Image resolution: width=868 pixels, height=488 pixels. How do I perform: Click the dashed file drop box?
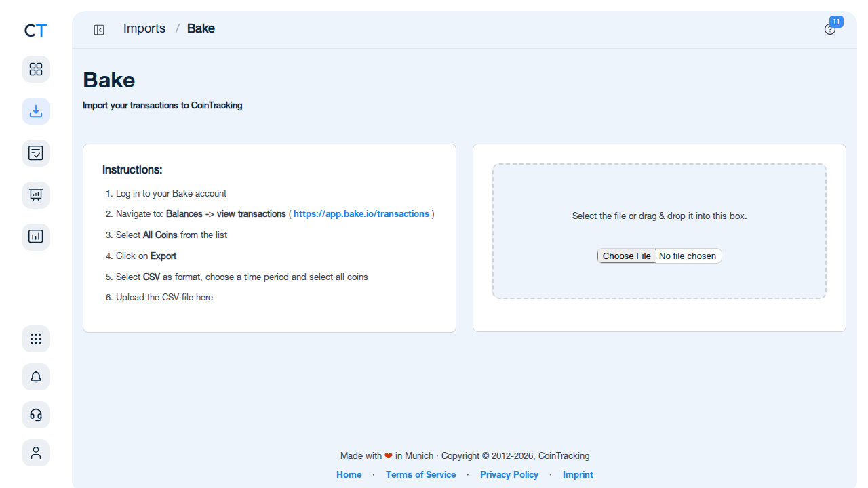(x=659, y=231)
